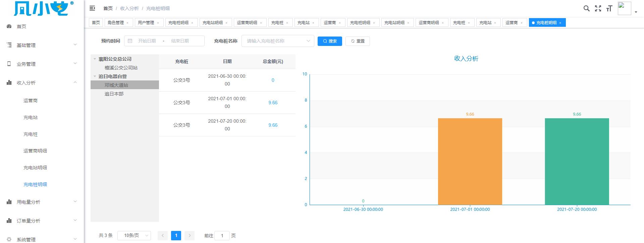644x243 pixels.
Task: Select 追日本部 in the station tree
Action: point(114,94)
